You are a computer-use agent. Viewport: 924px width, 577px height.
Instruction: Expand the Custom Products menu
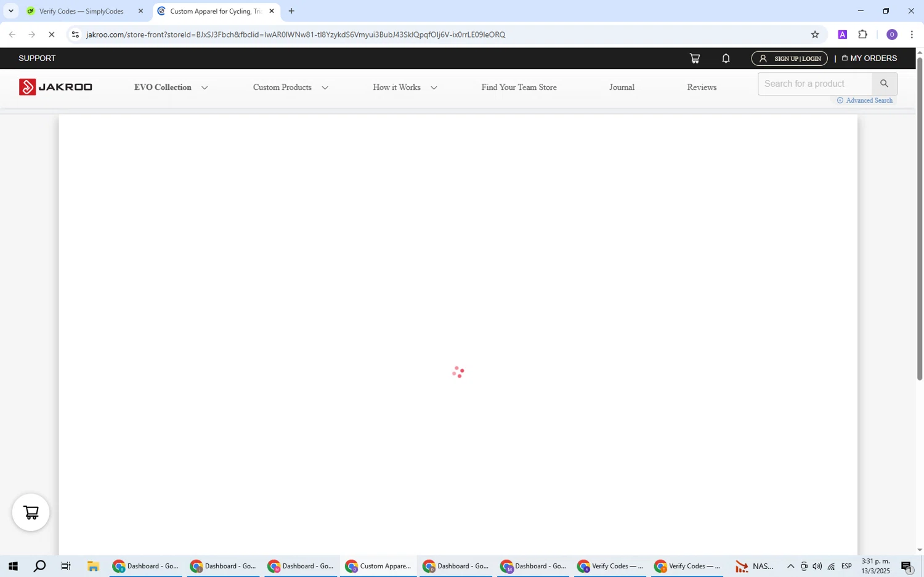(290, 87)
